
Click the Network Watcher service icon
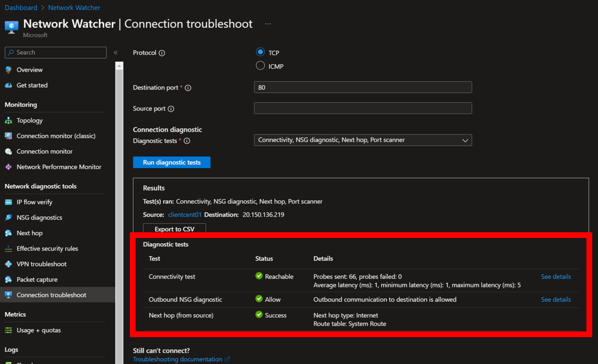click(x=11, y=26)
